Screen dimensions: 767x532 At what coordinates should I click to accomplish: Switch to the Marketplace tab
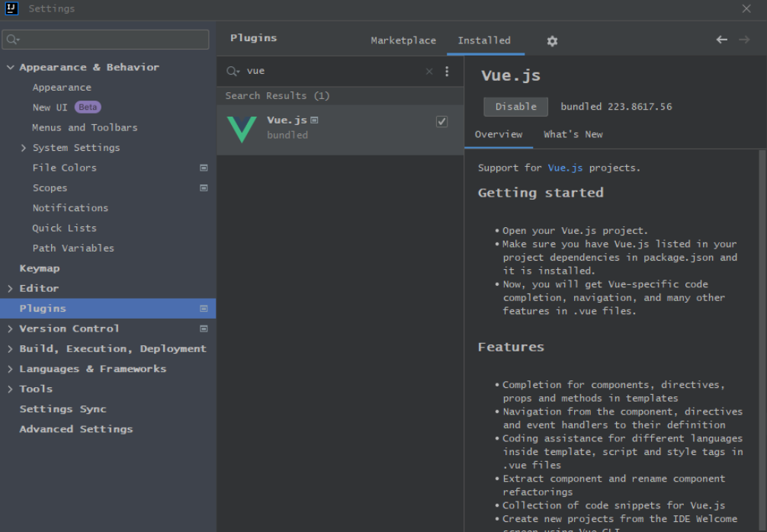403,40
